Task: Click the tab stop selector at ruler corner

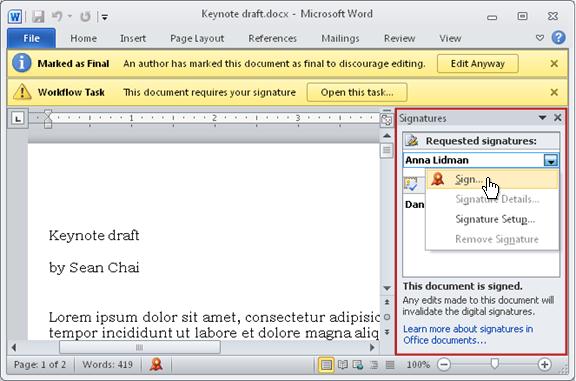Action: tap(18, 118)
